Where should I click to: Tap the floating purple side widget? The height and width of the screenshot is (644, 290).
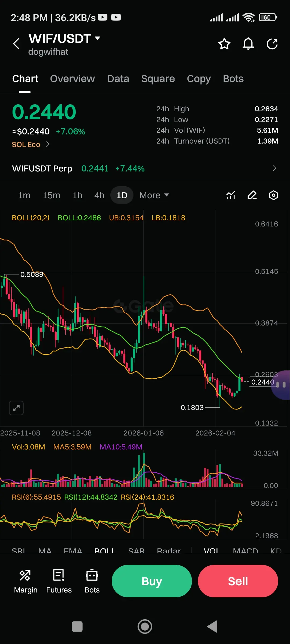point(281,385)
